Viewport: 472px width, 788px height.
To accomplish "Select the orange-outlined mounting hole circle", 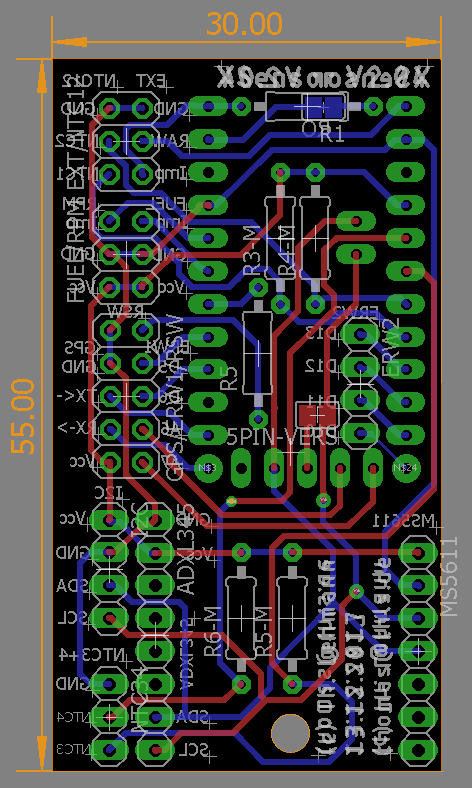I will 290,733.
